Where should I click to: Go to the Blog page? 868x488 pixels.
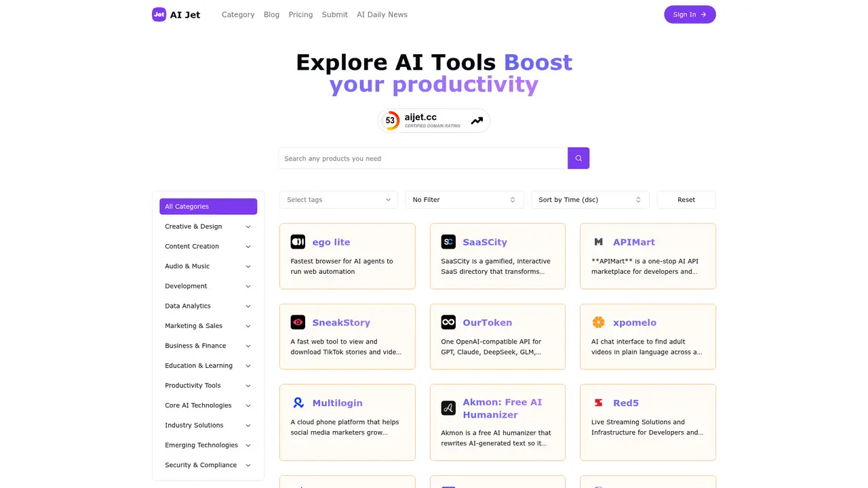click(x=271, y=15)
